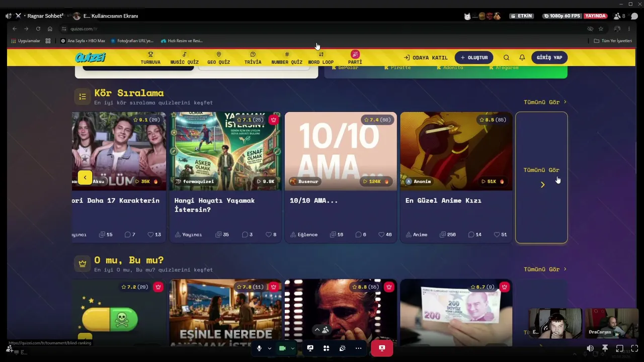Image resolution: width=644 pixels, height=362 pixels.
Task: Click the Parti confetti icon
Action: tap(355, 54)
